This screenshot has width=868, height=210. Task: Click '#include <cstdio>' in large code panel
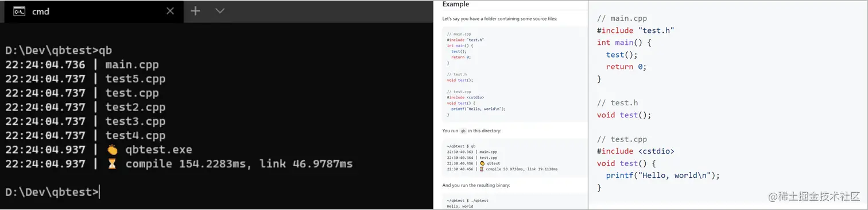click(x=635, y=151)
